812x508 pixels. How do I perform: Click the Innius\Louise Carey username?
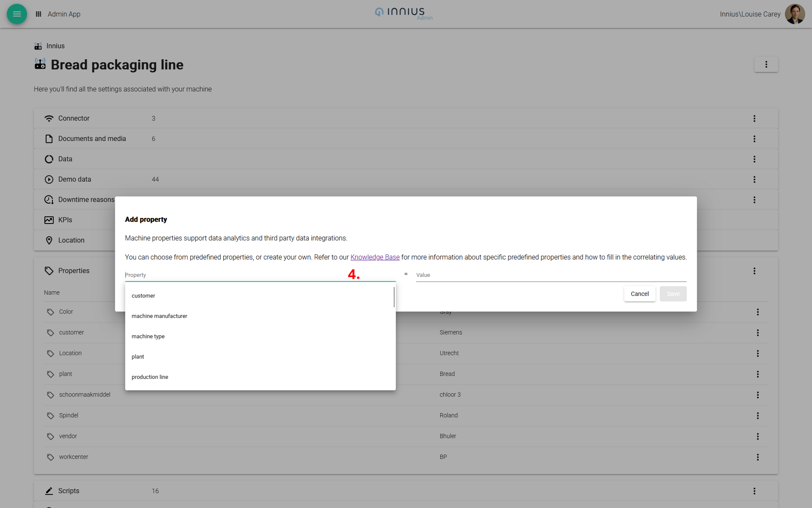pyautogui.click(x=750, y=14)
